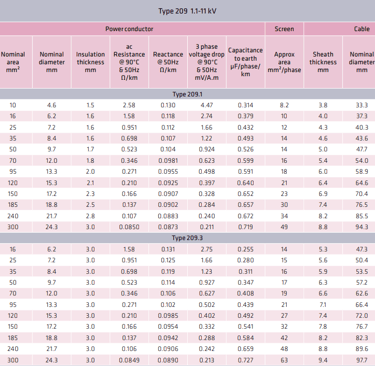Click the voltage drop value 0.397
Screen dimensions: 375x366
click(207, 183)
